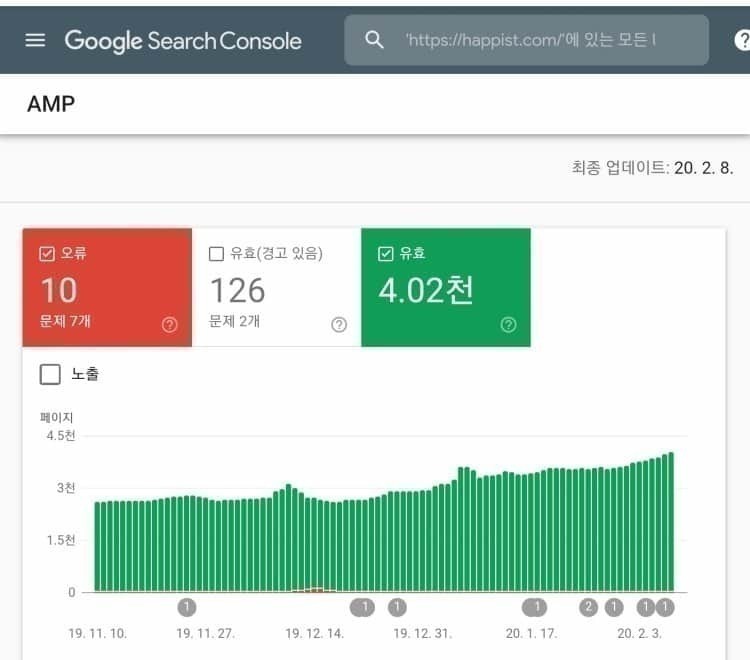Open the hamburger navigation menu
Screen dimensions: 750x660
click(x=35, y=40)
